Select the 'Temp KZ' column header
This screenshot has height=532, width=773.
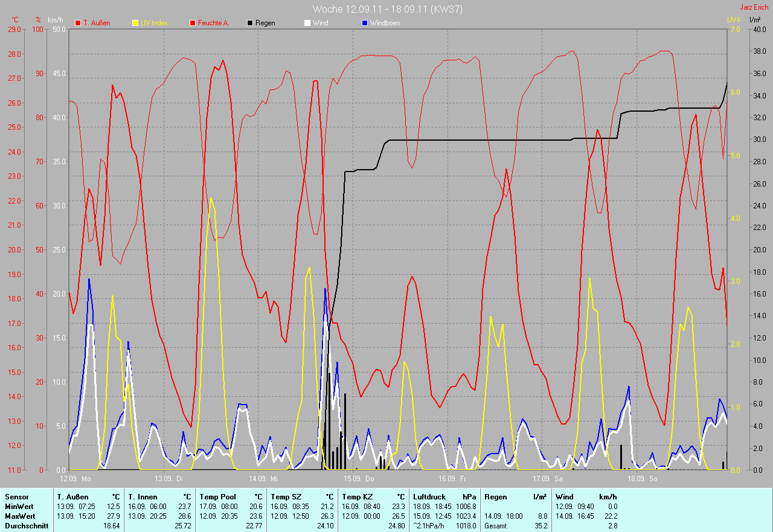click(358, 496)
